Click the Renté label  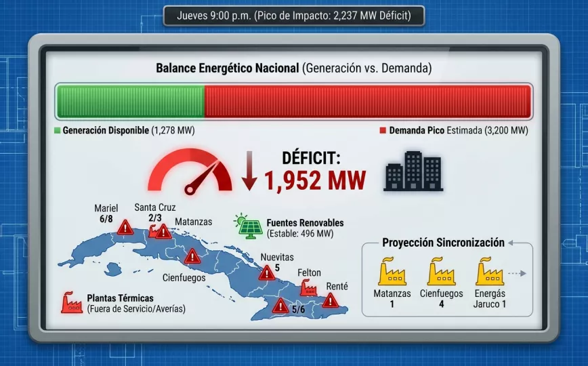(337, 286)
